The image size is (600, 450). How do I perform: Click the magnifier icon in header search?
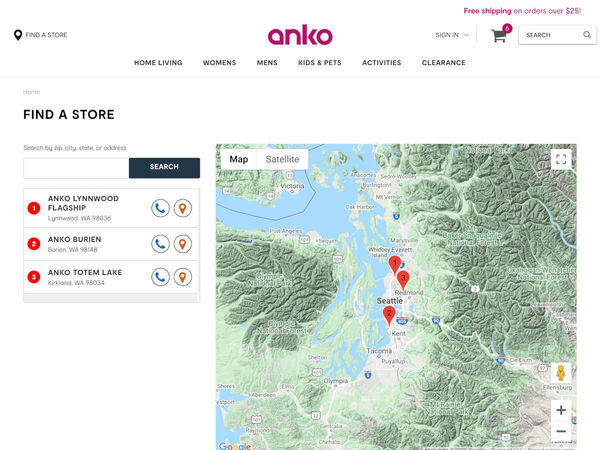coord(587,35)
